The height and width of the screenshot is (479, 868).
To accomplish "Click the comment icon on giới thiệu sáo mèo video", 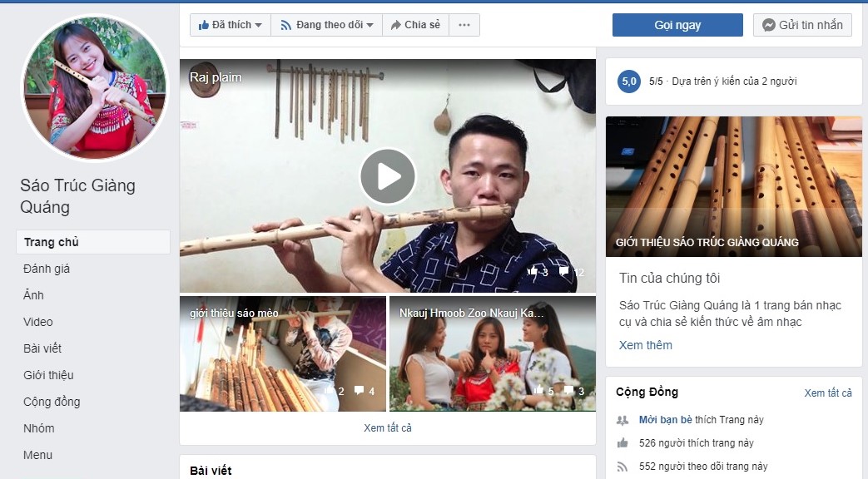I will pos(359,391).
